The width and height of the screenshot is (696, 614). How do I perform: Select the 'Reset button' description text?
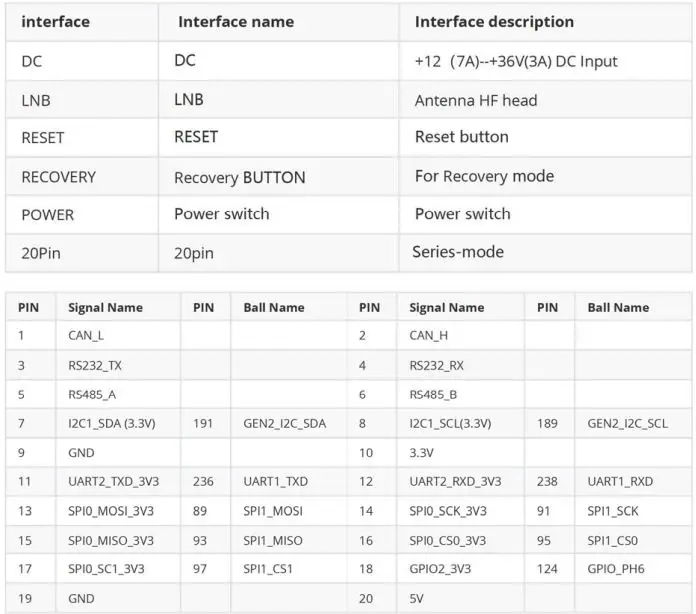click(x=462, y=137)
